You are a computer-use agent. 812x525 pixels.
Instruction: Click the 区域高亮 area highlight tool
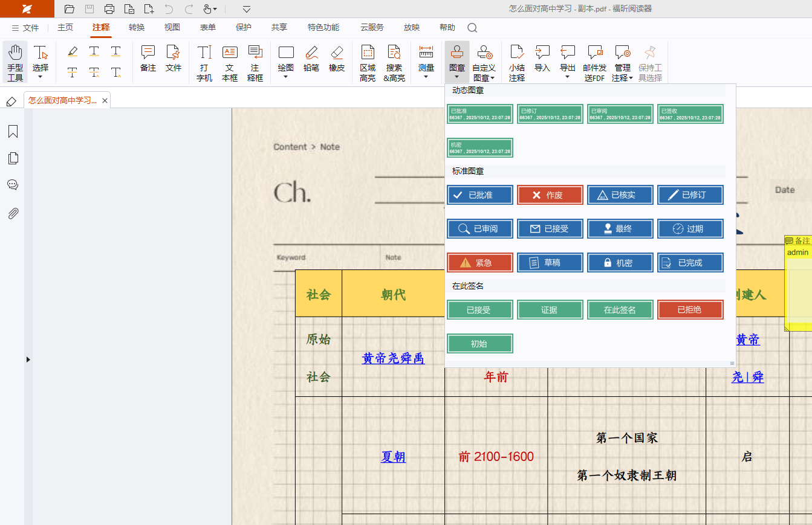click(x=368, y=62)
